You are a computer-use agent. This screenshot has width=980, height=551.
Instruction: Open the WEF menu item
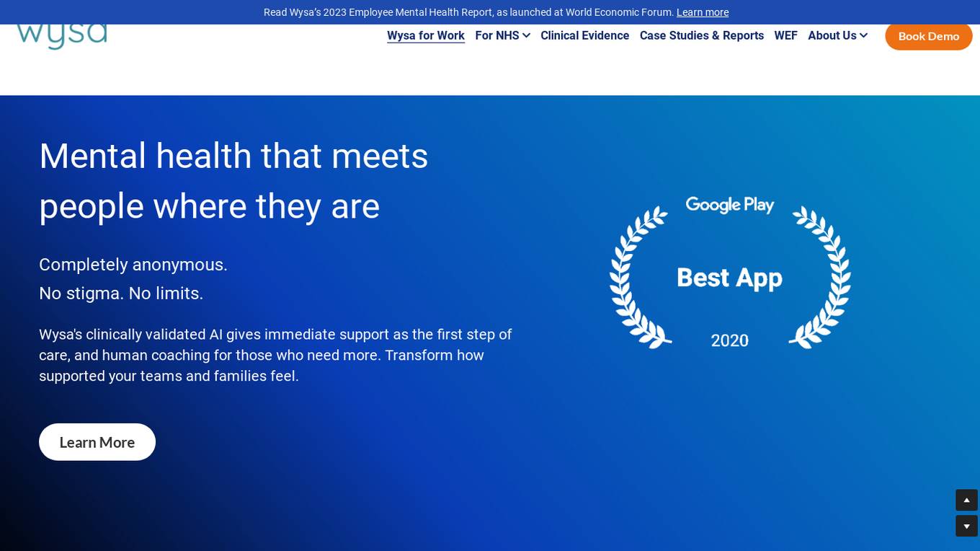tap(785, 36)
